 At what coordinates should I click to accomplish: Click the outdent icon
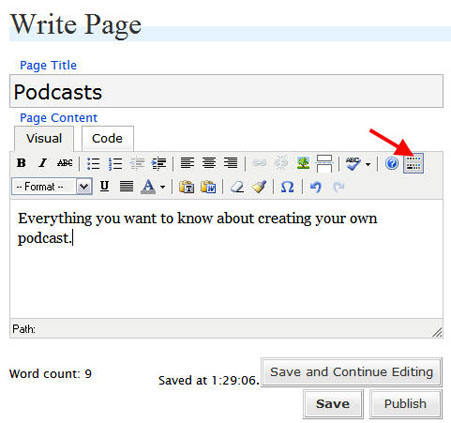tap(137, 163)
